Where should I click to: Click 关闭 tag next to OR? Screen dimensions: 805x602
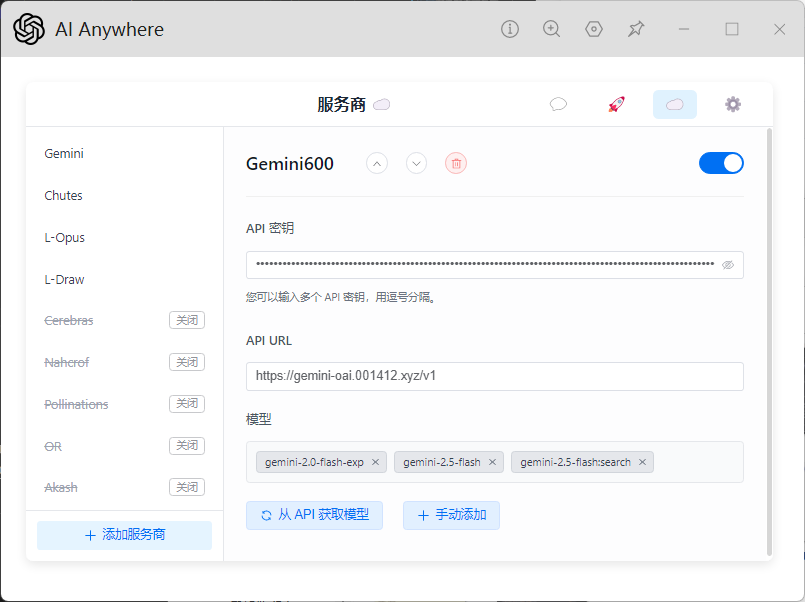click(x=187, y=445)
